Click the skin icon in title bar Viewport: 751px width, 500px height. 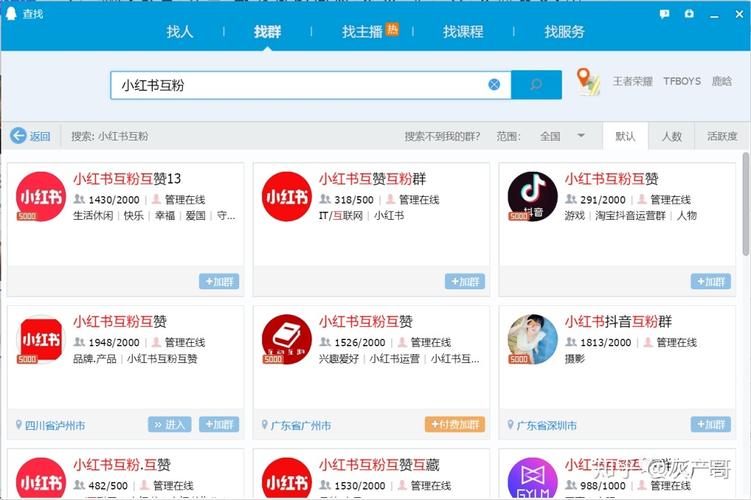click(689, 14)
